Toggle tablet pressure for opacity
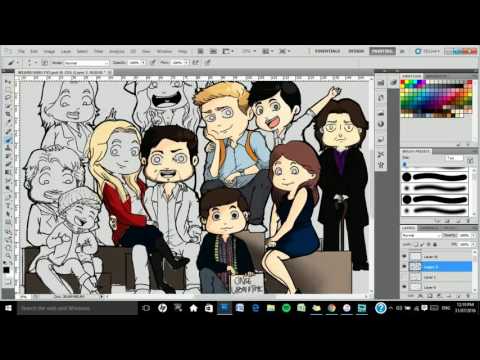Image resolution: width=480 pixels, height=360 pixels. point(153,62)
